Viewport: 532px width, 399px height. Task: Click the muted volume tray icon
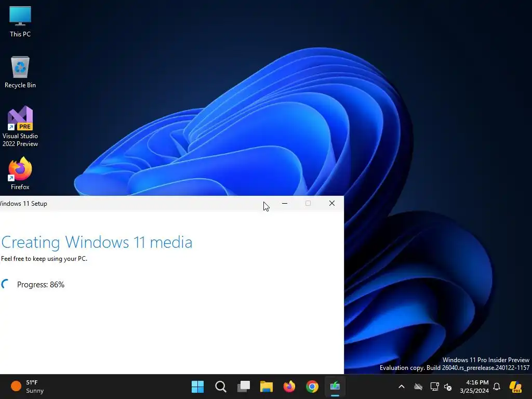[448, 387]
